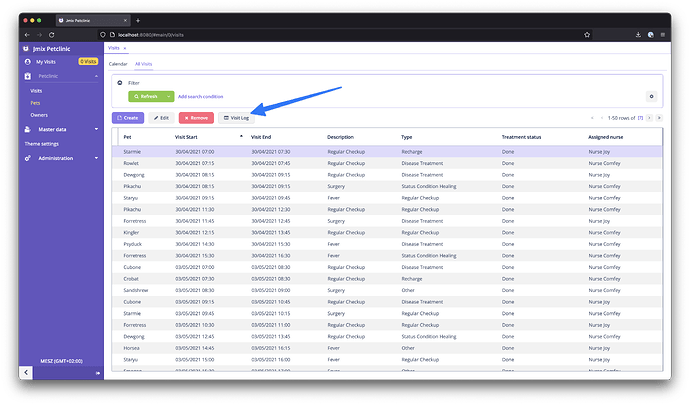Viewport: 690px width, 404px height.
Task: Select the Rowlet visit row
Action: [x=386, y=163]
